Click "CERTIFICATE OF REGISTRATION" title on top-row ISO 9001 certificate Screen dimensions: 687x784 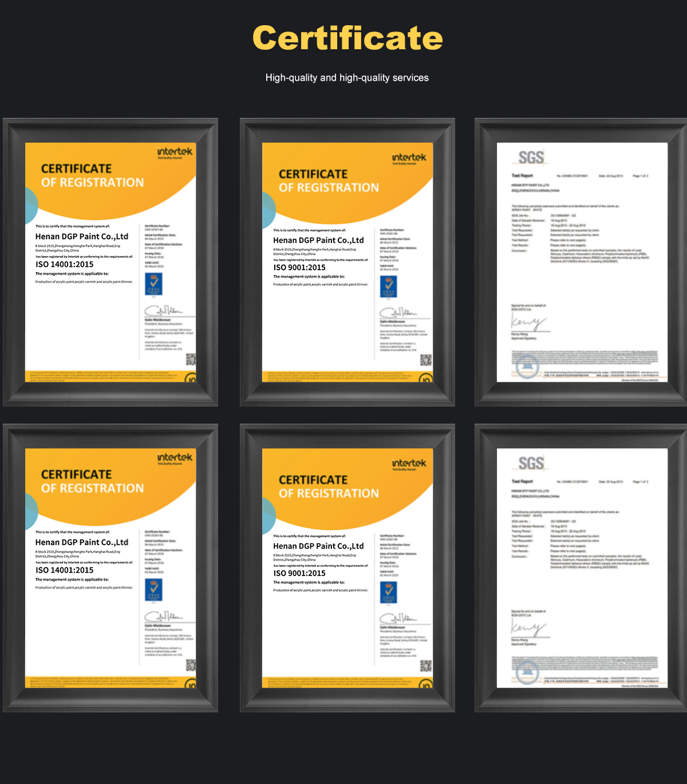(329, 181)
